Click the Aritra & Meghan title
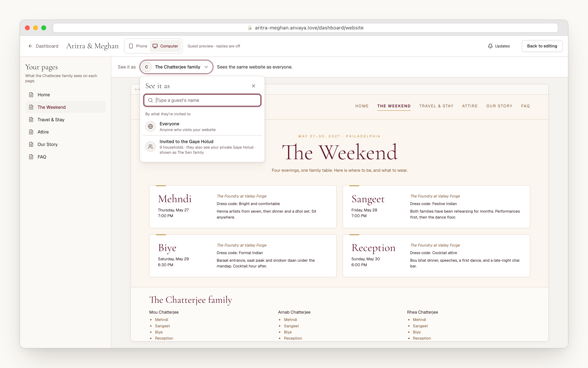 coord(92,46)
